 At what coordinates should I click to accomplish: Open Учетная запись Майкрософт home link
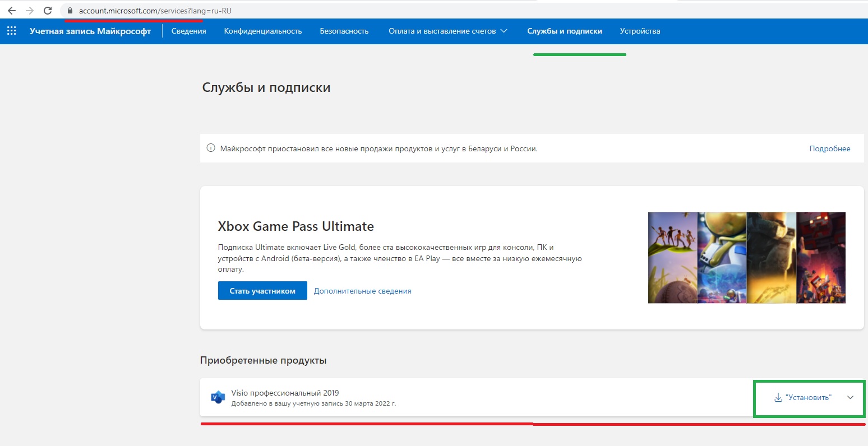tap(90, 31)
